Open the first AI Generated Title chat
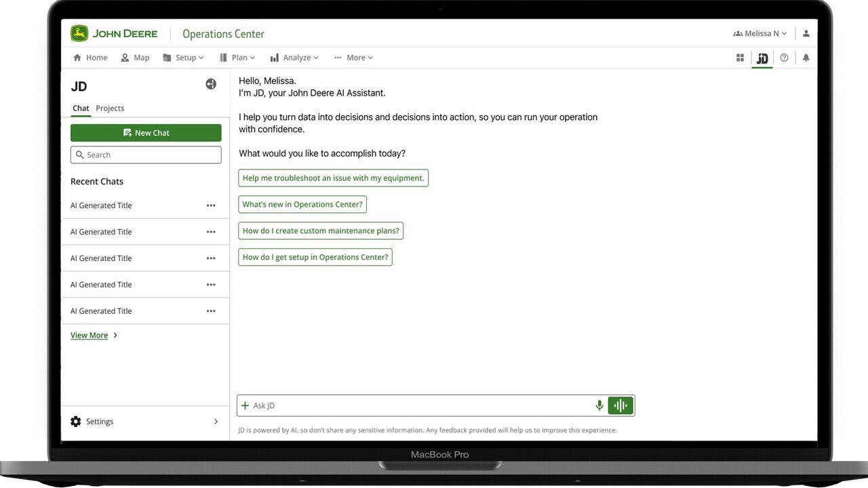Viewport: 868px width, 488px height. point(101,205)
